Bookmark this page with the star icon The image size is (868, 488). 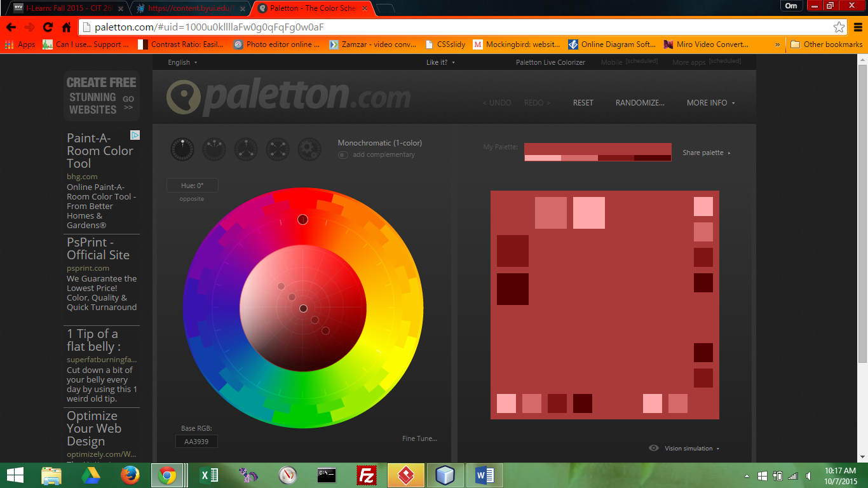pos(839,27)
